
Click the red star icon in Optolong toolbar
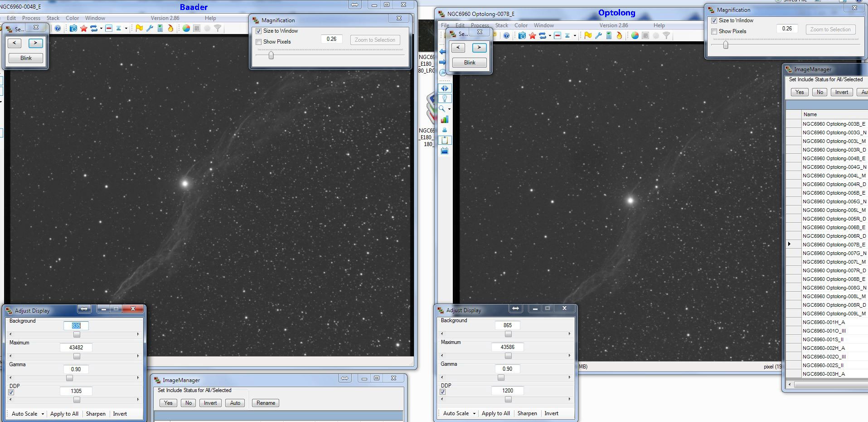[x=532, y=35]
